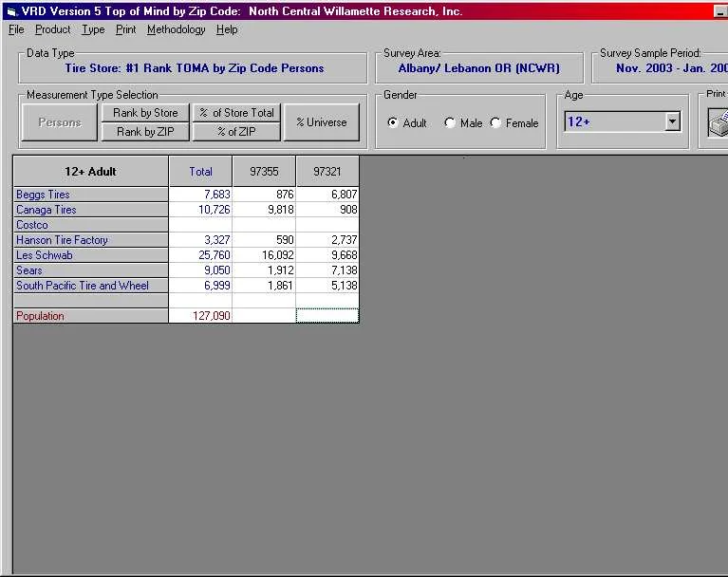This screenshot has height=577, width=728.
Task: Click Sears total 9,050
Action: coord(200,270)
